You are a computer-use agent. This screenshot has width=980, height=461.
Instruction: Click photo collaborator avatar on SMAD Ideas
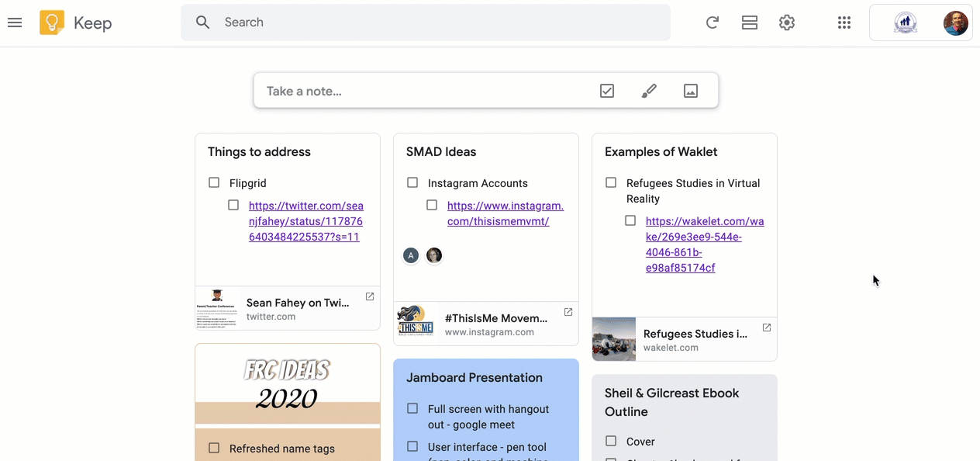pyautogui.click(x=434, y=255)
